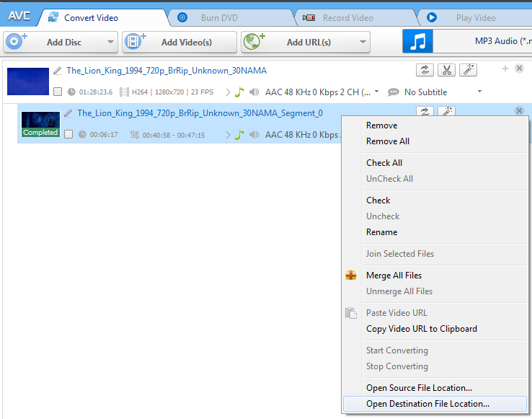Switch to the Record Video tab
Screen dimensions: 532x419
coord(356,17)
